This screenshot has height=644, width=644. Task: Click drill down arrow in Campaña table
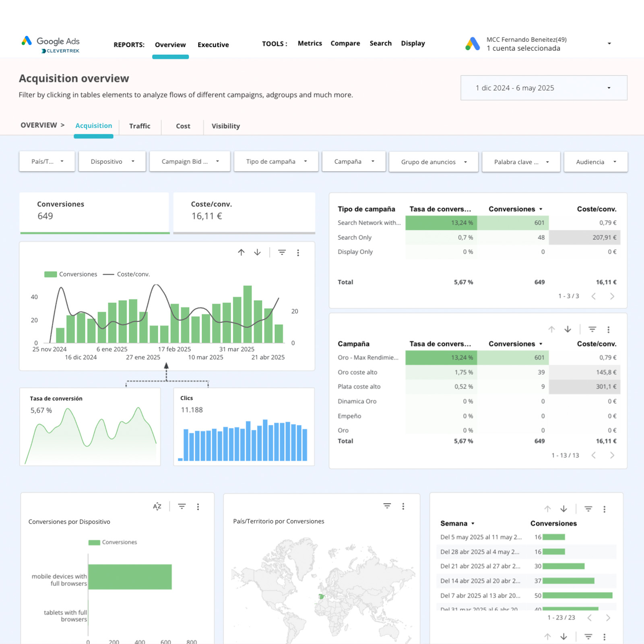(568, 329)
